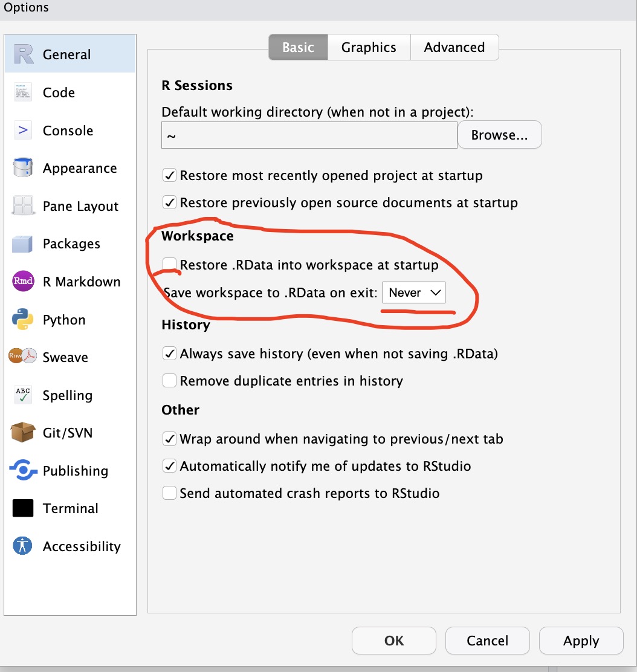The height and width of the screenshot is (672, 637).
Task: Open the General settings R icon
Action: click(x=23, y=54)
